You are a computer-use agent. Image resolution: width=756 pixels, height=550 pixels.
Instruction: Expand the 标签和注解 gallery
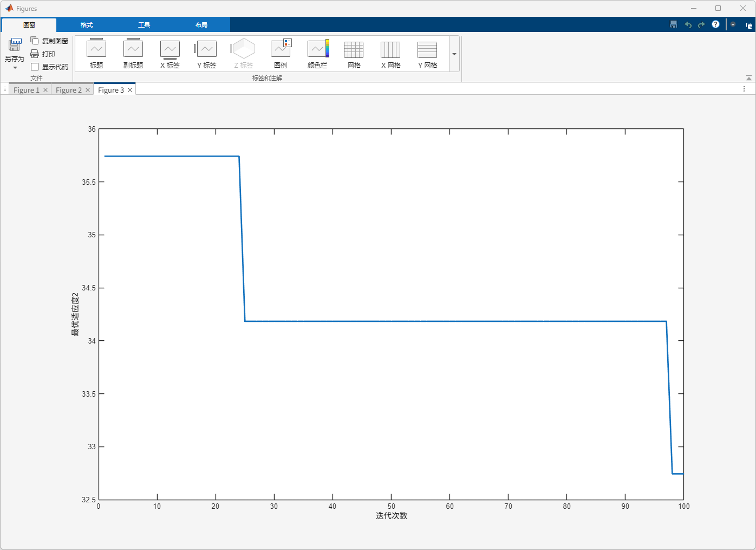coord(454,54)
